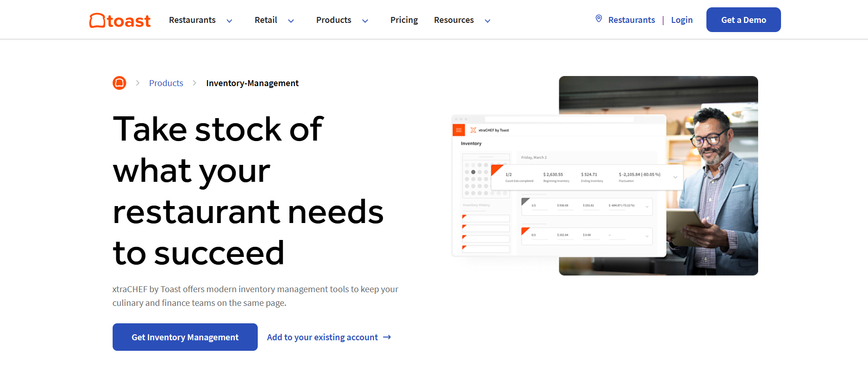Click the $2,630.55 beginning inventory value
Viewport: 868px width, 392px height.
pyautogui.click(x=553, y=174)
